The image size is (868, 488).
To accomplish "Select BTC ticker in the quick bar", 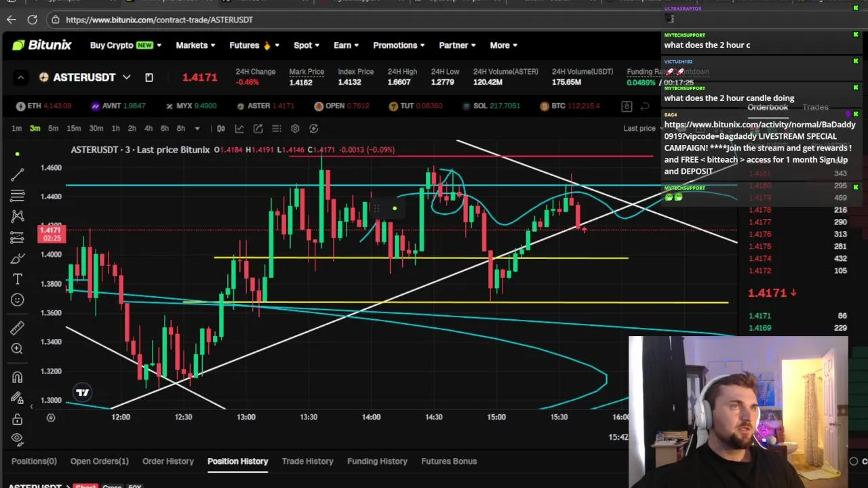I will click(x=570, y=106).
